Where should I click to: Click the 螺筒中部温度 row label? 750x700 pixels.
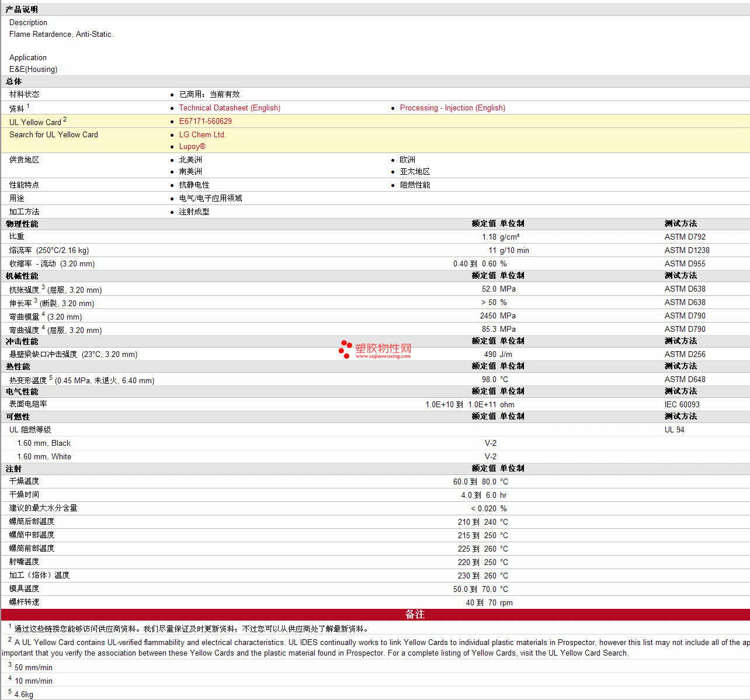[32, 535]
